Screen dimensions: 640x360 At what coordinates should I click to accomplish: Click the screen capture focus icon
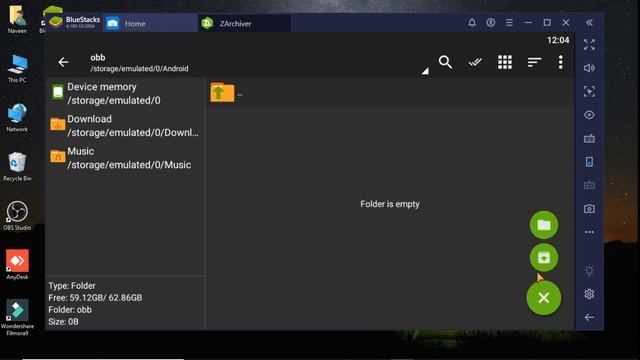click(589, 91)
